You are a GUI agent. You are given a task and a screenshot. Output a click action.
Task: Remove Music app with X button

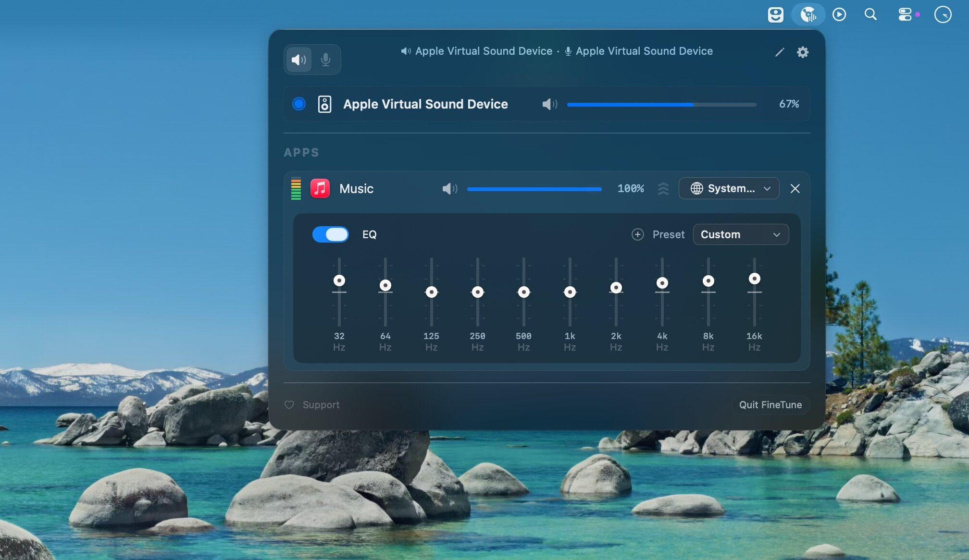click(795, 189)
